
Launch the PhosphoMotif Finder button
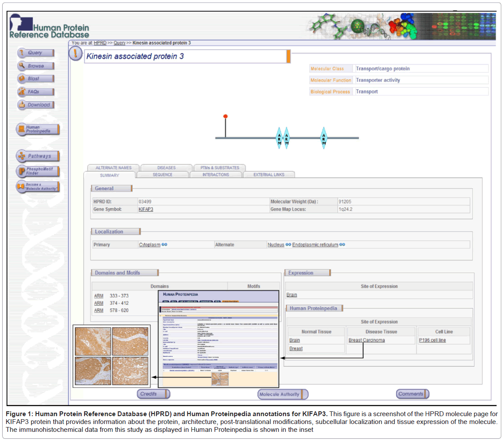[37, 171]
